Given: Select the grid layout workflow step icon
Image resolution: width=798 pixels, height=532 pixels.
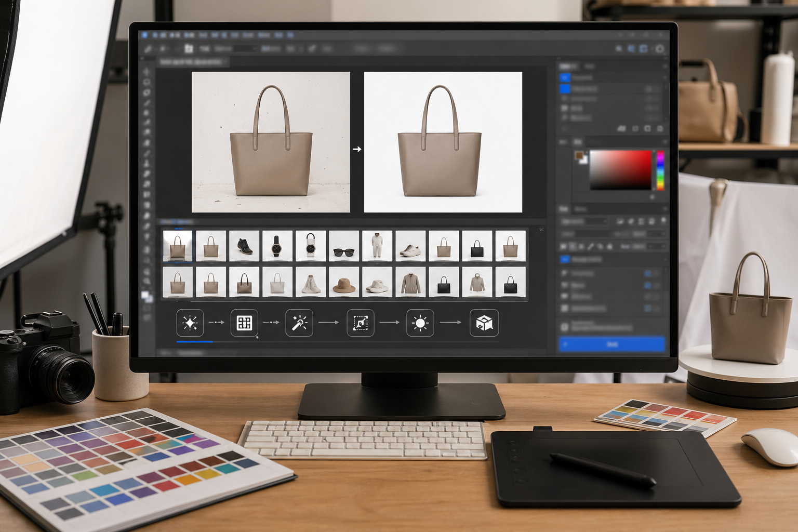Looking at the screenshot, I should tap(244, 323).
